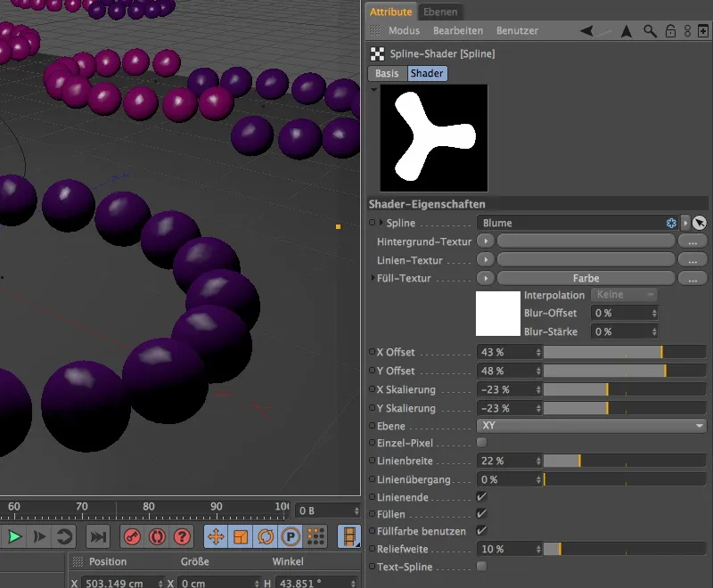713x588 pixels.
Task: Open the Bearbeiten menu
Action: click(x=458, y=31)
